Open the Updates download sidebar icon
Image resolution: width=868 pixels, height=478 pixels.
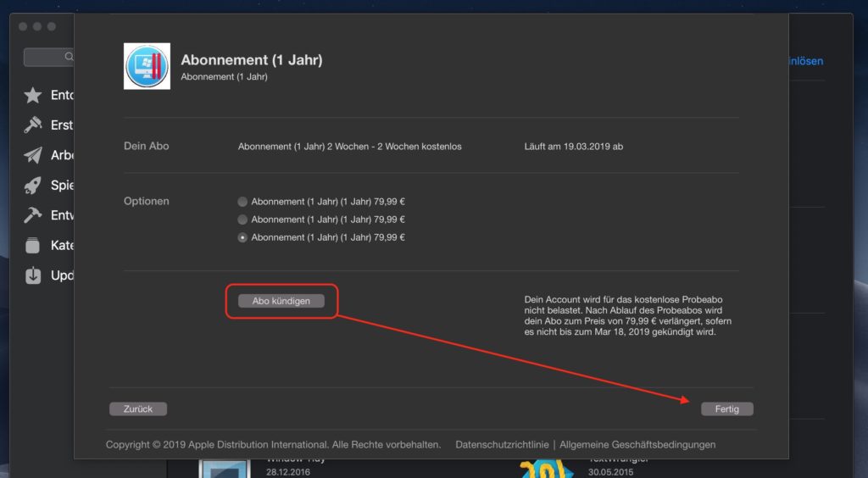pyautogui.click(x=33, y=275)
